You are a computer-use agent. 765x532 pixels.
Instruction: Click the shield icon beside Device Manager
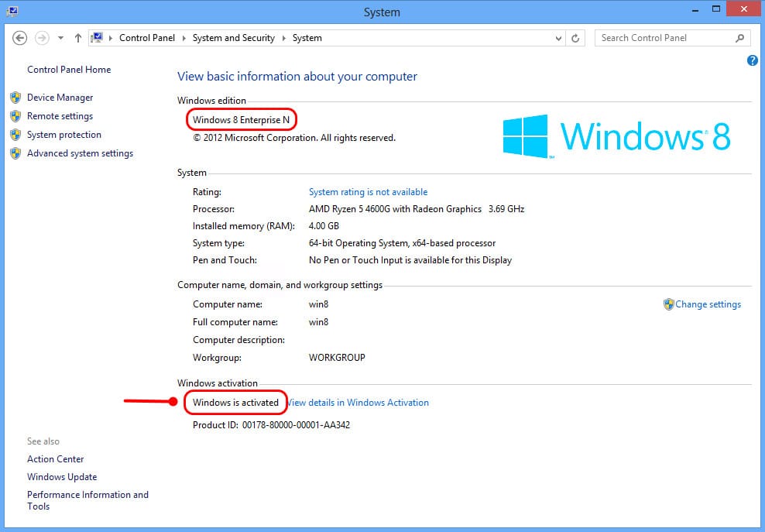15,98
